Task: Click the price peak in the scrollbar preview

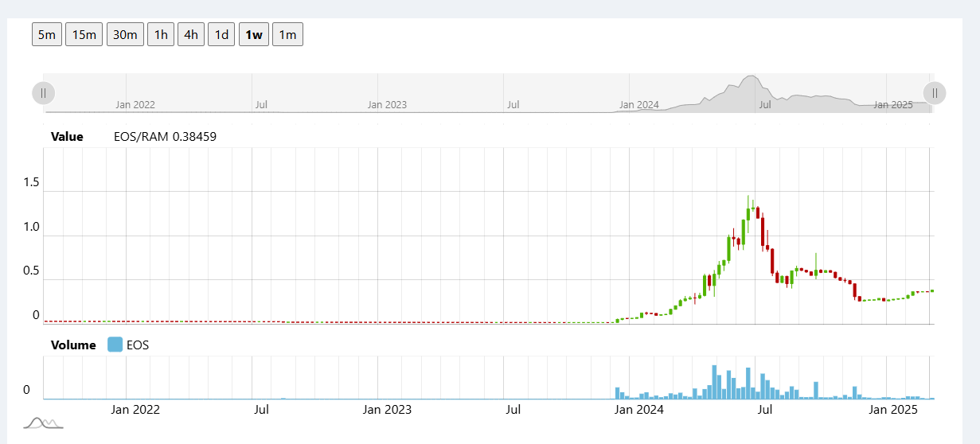Action: 748,81
